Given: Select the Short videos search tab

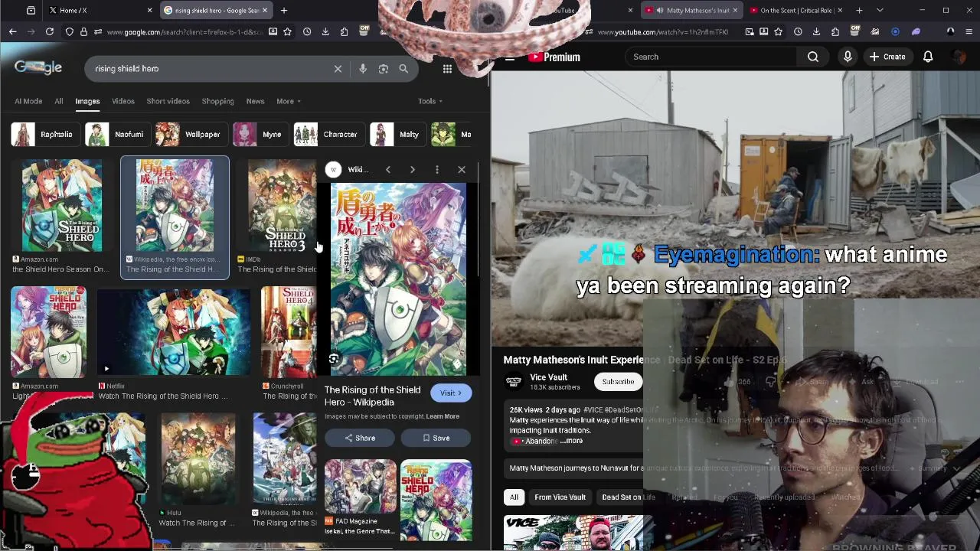Looking at the screenshot, I should coord(168,101).
